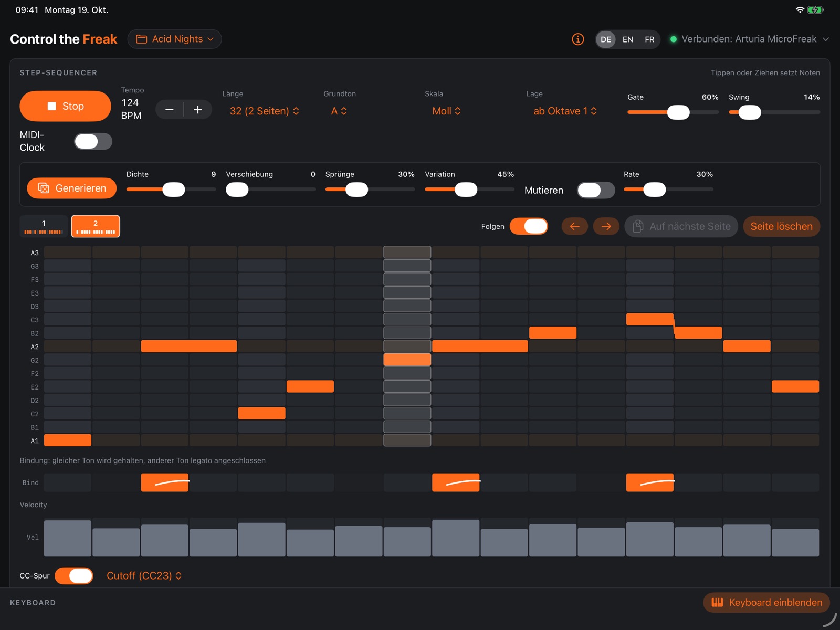Copy pattern with Auf nächste Seite
The height and width of the screenshot is (630, 840).
pos(681,226)
